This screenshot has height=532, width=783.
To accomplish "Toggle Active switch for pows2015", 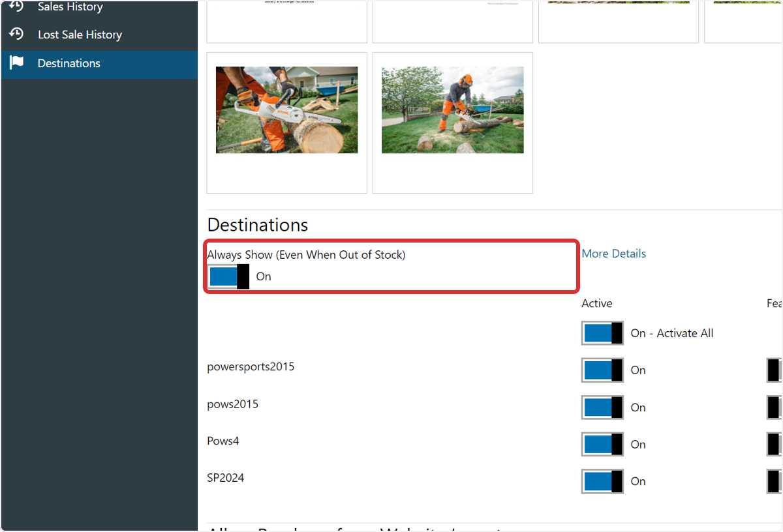I will [602, 407].
